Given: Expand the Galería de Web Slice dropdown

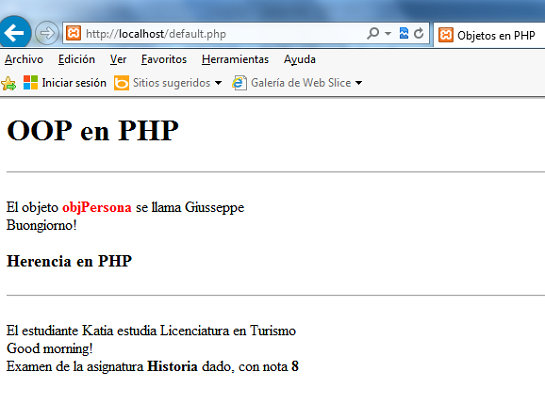Looking at the screenshot, I should pyautogui.click(x=359, y=83).
